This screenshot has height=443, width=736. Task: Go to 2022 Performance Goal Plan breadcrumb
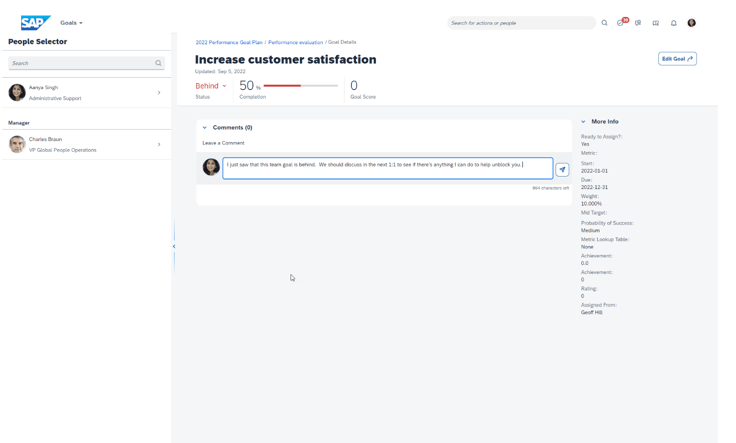(229, 43)
